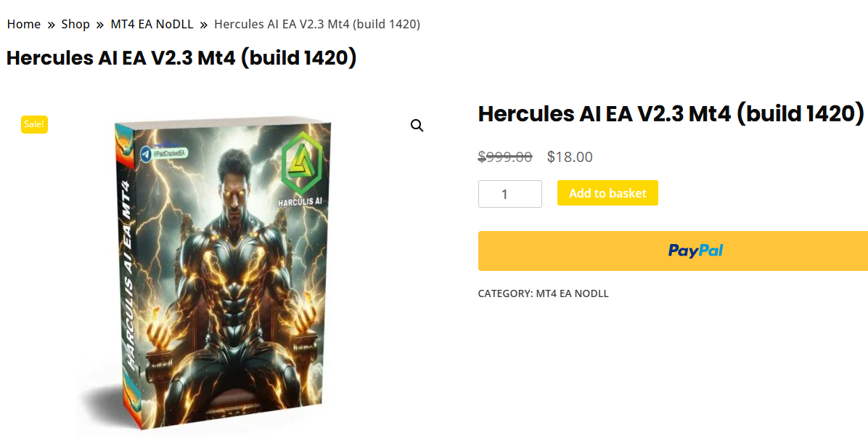868x438 pixels.
Task: Click the main page heading Hercules AI EA
Action: click(x=181, y=57)
